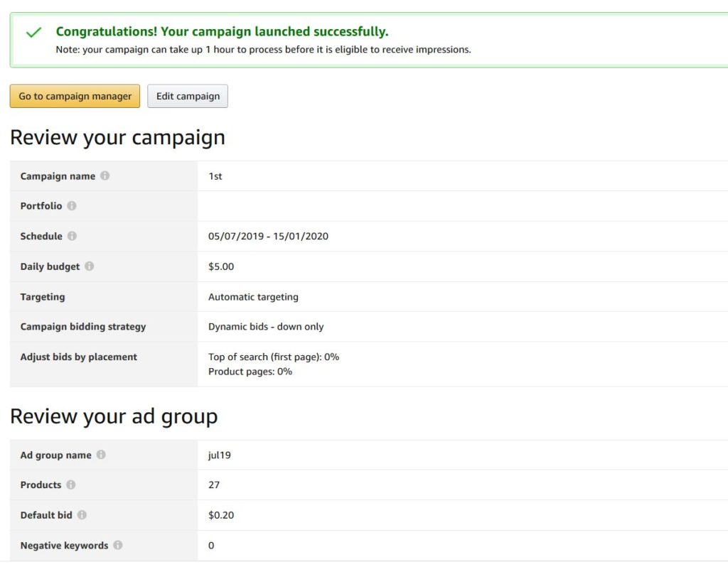
Task: Click the info icon beside Campaign name
Action: [105, 176]
